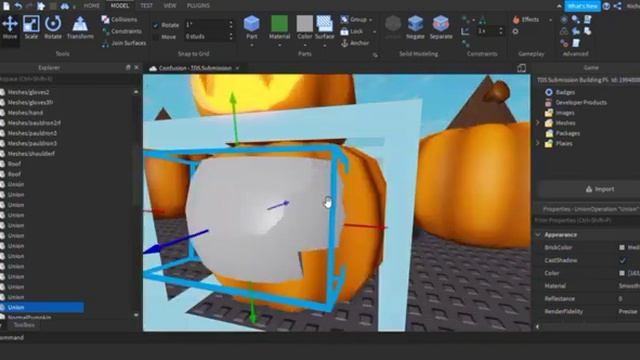
Task: Select the Transform tool
Action: click(x=80, y=27)
